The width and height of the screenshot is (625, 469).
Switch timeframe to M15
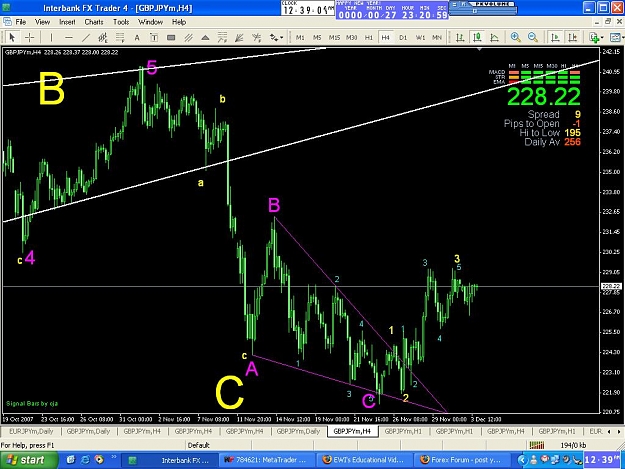point(334,37)
